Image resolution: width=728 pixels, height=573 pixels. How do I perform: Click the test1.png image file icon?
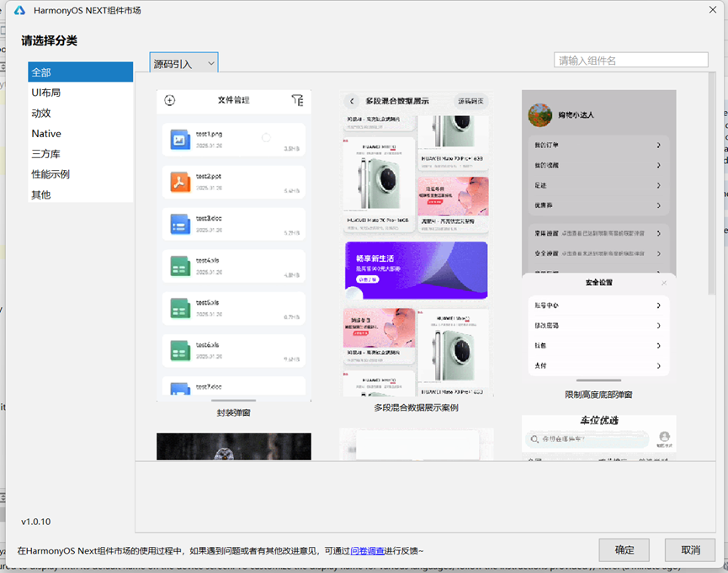180,140
